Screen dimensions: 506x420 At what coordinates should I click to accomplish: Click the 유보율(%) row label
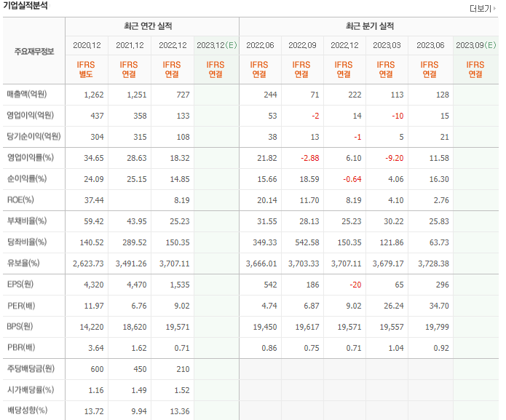pyautogui.click(x=23, y=263)
